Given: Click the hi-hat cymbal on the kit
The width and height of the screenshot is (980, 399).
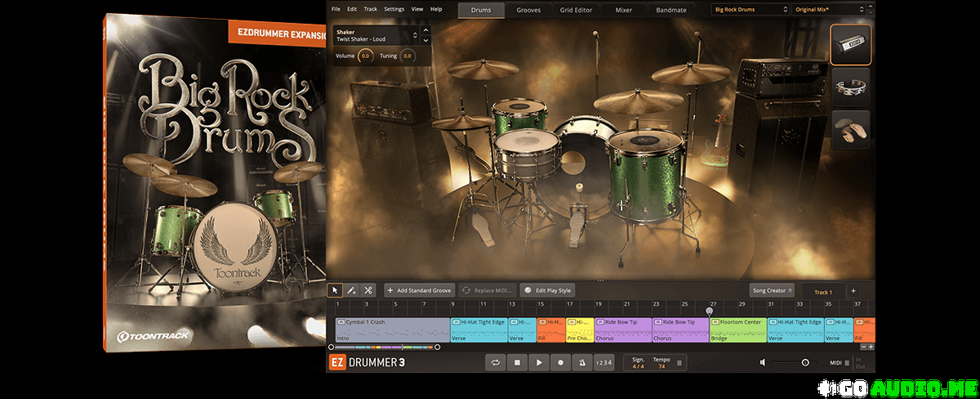Looking at the screenshot, I should click(x=462, y=123).
